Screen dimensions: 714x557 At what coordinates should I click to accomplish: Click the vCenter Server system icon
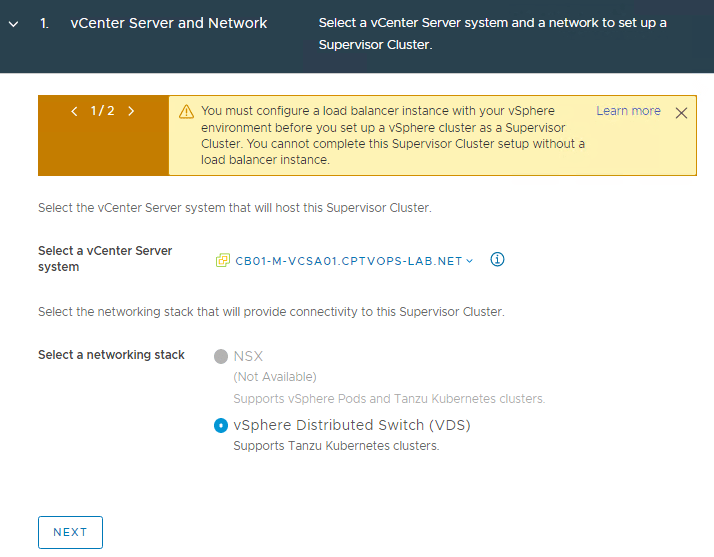pyautogui.click(x=222, y=260)
